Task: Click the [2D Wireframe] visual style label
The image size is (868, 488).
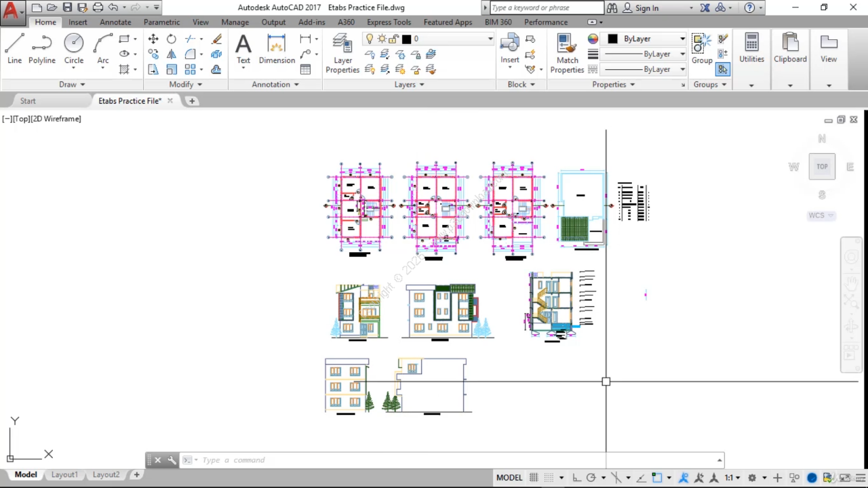Action: click(56, 119)
